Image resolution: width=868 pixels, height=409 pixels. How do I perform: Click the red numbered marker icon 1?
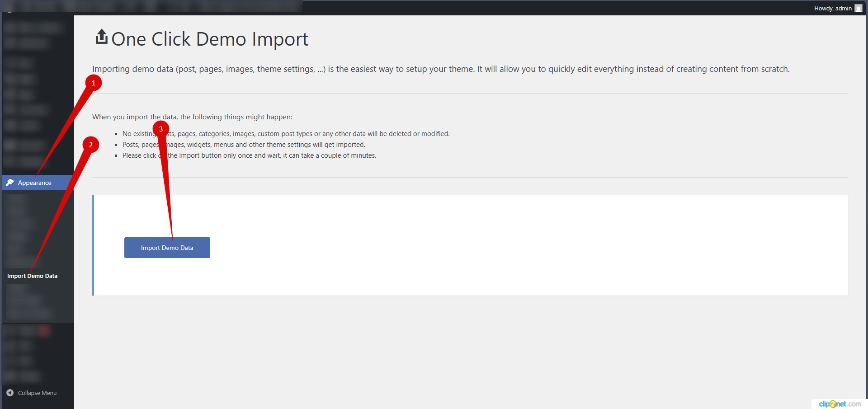pyautogui.click(x=94, y=83)
